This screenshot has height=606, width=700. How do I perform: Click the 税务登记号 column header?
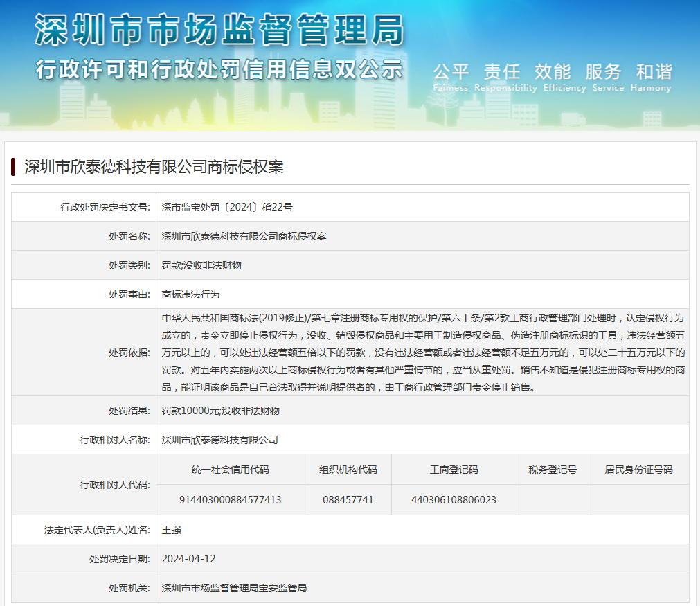tap(552, 470)
